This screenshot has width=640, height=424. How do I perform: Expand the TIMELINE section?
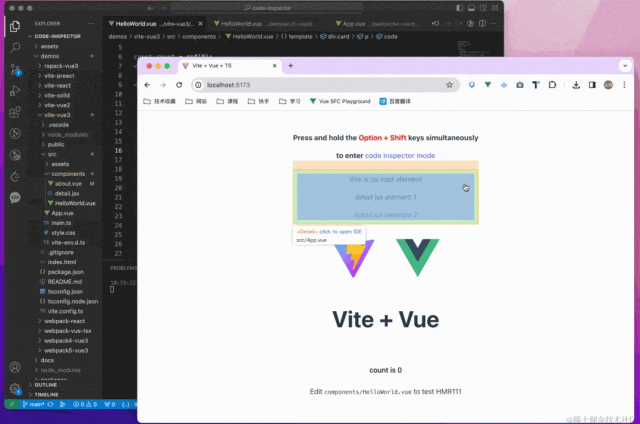click(47, 395)
